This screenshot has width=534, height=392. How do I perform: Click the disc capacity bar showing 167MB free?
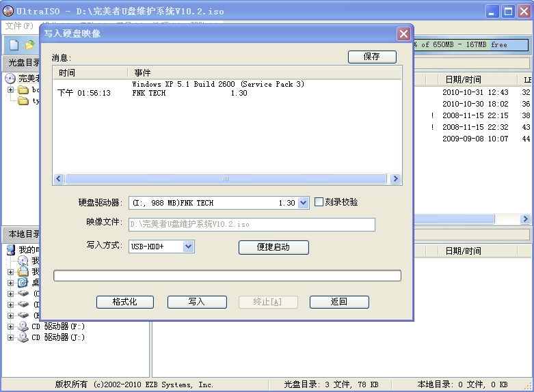click(x=470, y=44)
